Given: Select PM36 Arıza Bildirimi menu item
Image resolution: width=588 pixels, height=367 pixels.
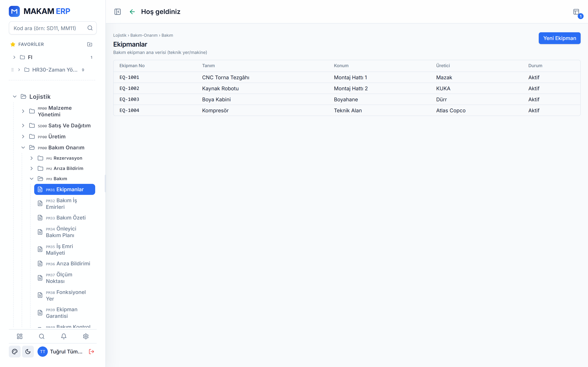Looking at the screenshot, I should pyautogui.click(x=65, y=264).
